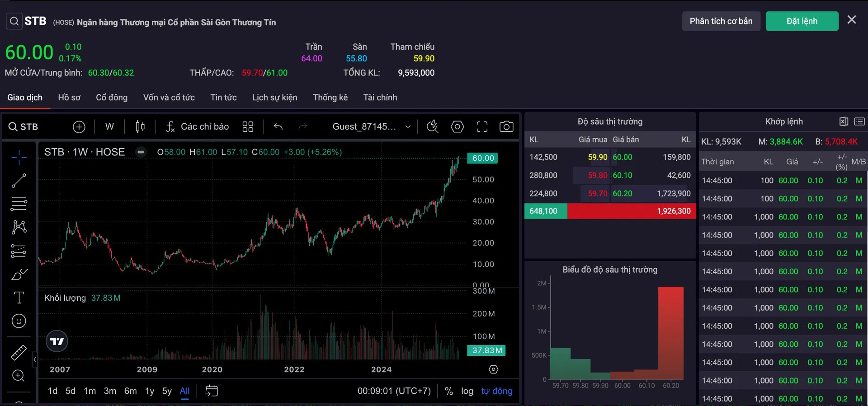Screen dimensions: 868x406
Task: Click the bid price 59.90
Action: (598, 157)
